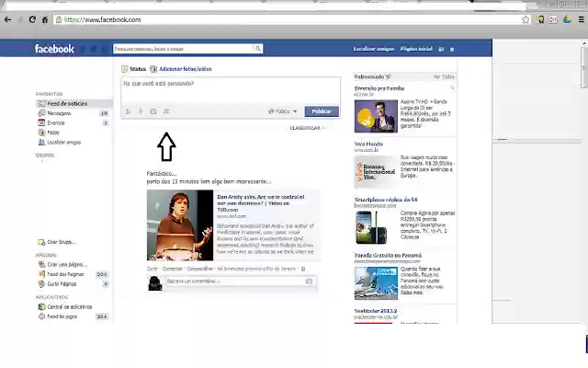Image resolution: width=588 pixels, height=368 pixels.
Task: Click the Publicar button
Action: [x=322, y=111]
